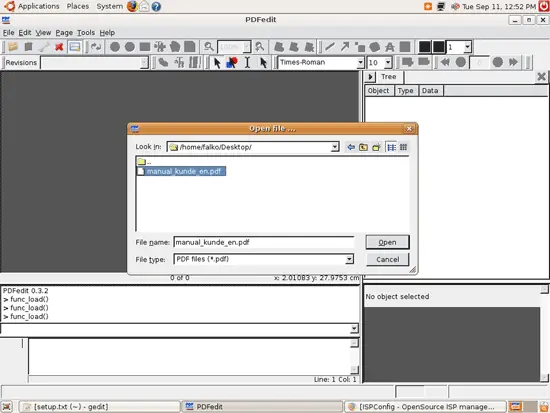Viewport: 550px width, 413px height.
Task: Switch to detail view in Open file dialog
Action: click(403, 147)
